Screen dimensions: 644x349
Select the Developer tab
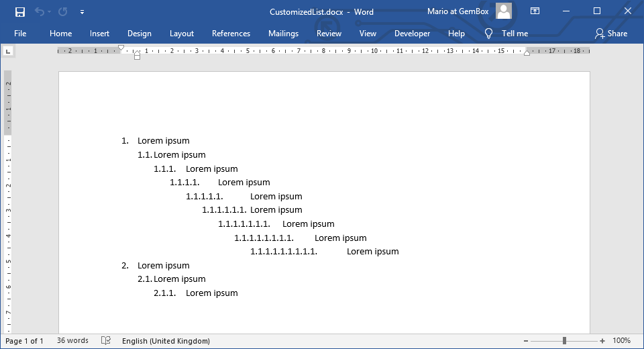pyautogui.click(x=413, y=34)
